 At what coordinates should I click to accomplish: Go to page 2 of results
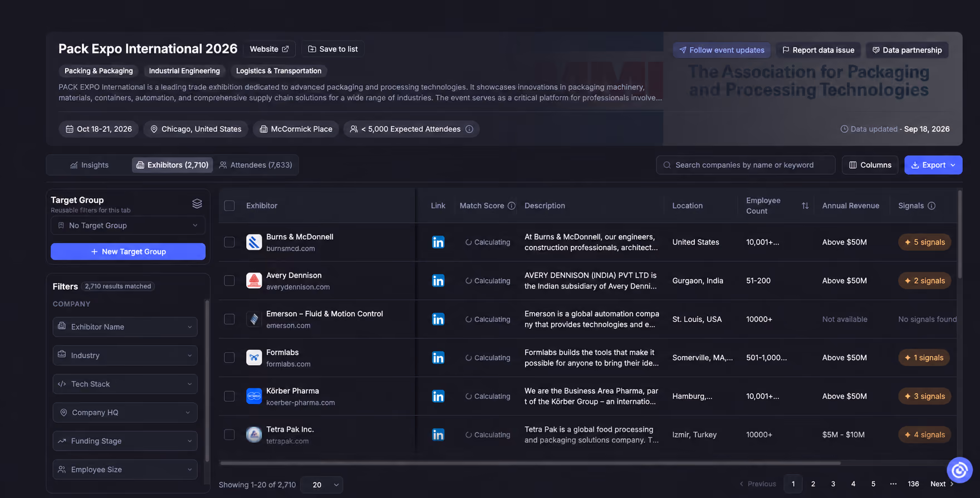pyautogui.click(x=813, y=484)
